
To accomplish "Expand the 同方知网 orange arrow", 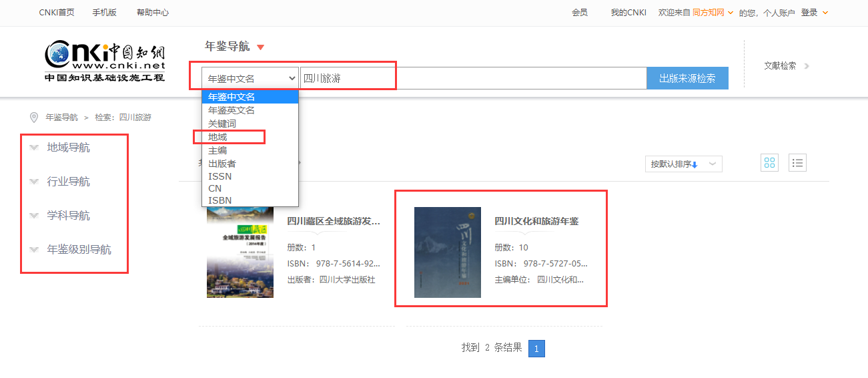I will [731, 13].
